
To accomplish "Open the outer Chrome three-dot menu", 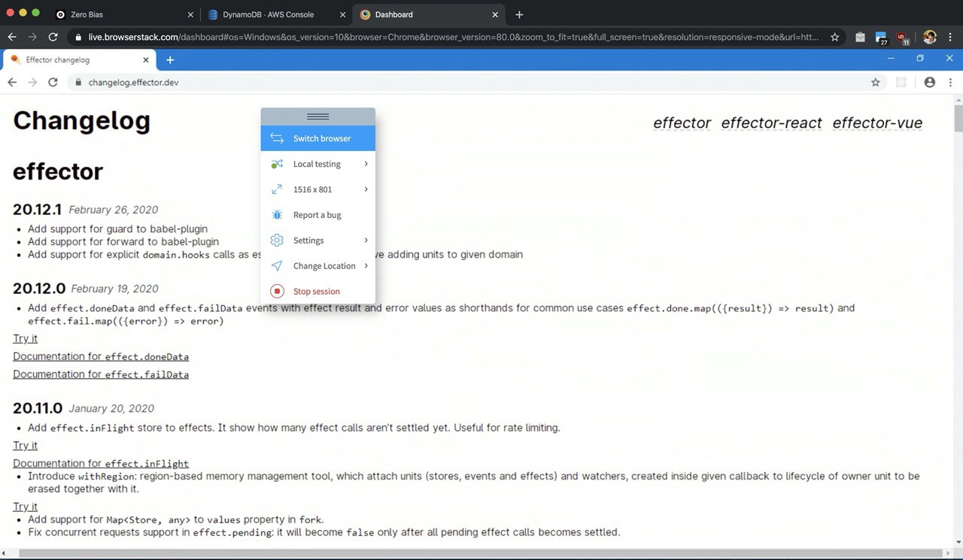I will pyautogui.click(x=951, y=37).
